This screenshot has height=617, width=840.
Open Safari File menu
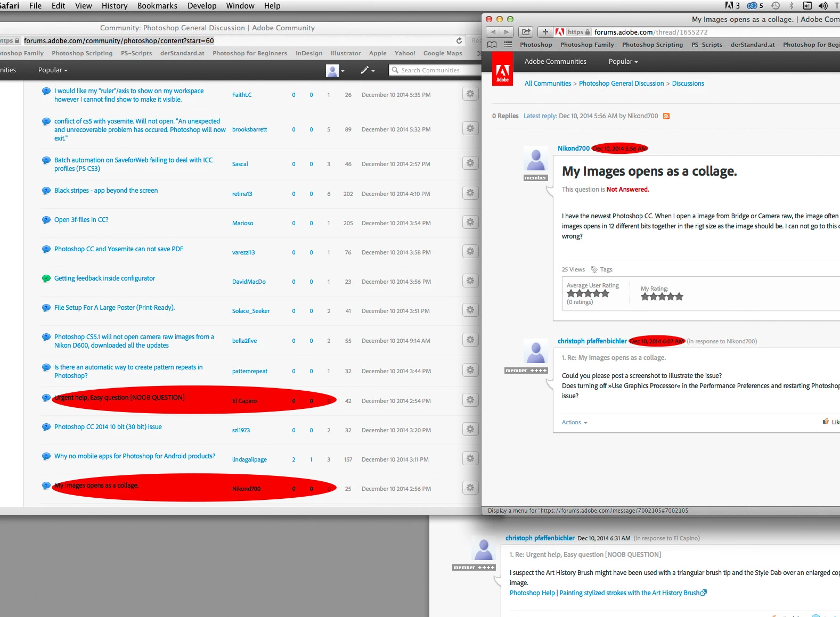coord(36,6)
